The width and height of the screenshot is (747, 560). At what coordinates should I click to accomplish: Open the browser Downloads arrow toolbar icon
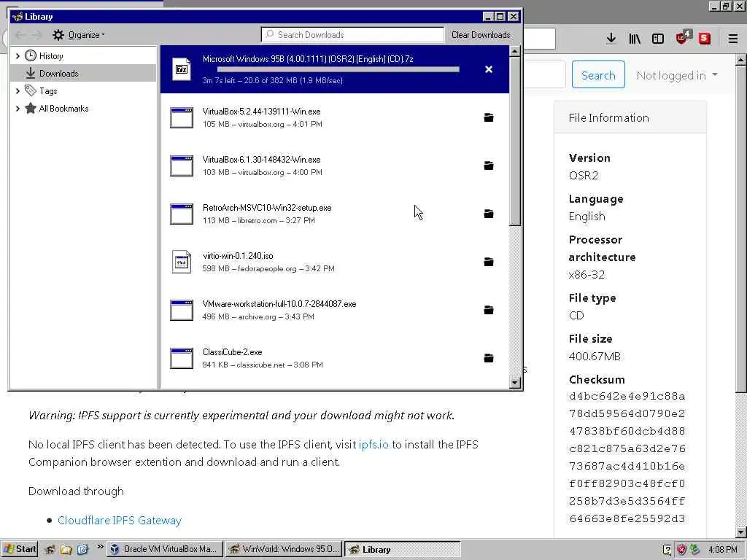tap(611, 39)
